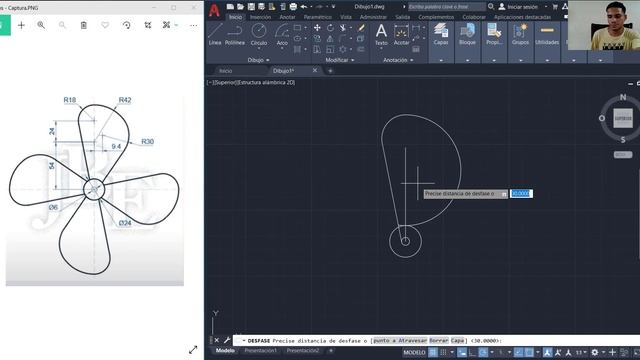
Task: Select the Recortar (Trim) tool
Action: [343, 28]
